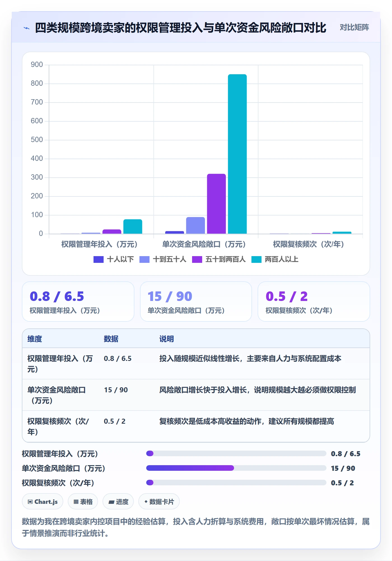This screenshot has height=561, width=392.
Task: Click the large 0.8 / 6.5 stat card value
Action: 57,296
